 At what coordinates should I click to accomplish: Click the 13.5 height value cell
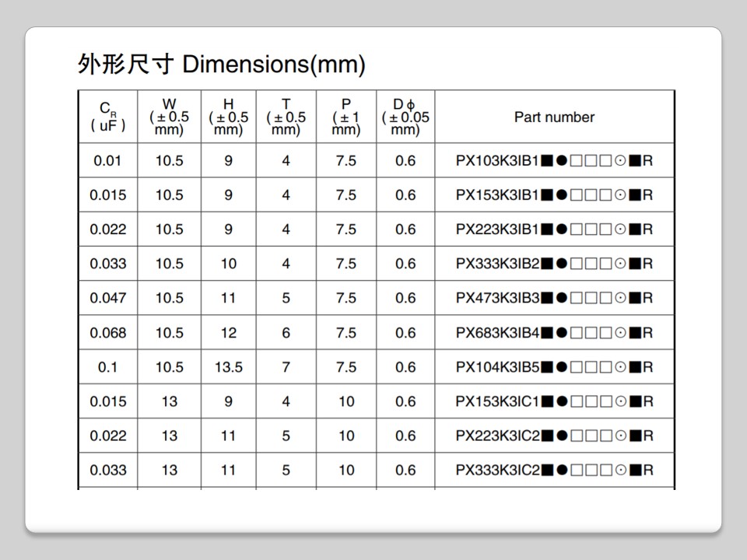(x=228, y=367)
